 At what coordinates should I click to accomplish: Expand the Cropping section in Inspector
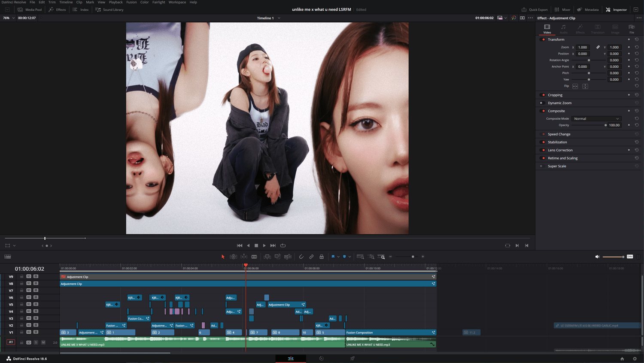(555, 95)
